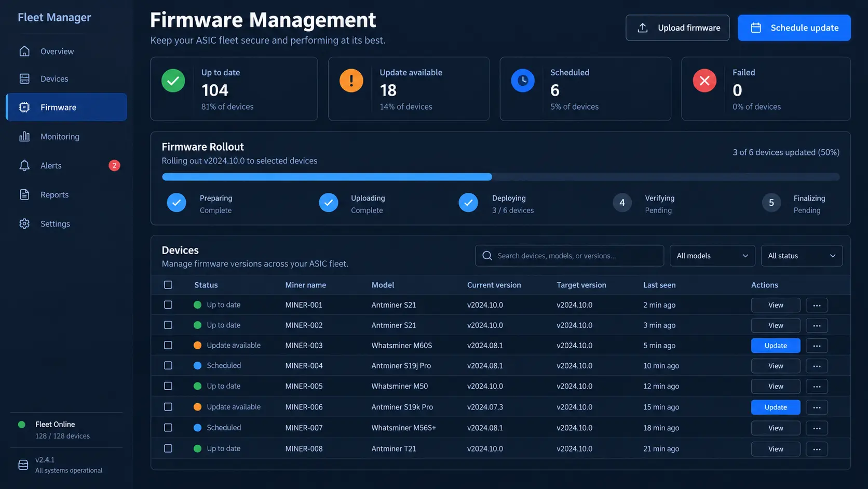
Task: Select the MINER-004 row checkbox
Action: point(168,365)
